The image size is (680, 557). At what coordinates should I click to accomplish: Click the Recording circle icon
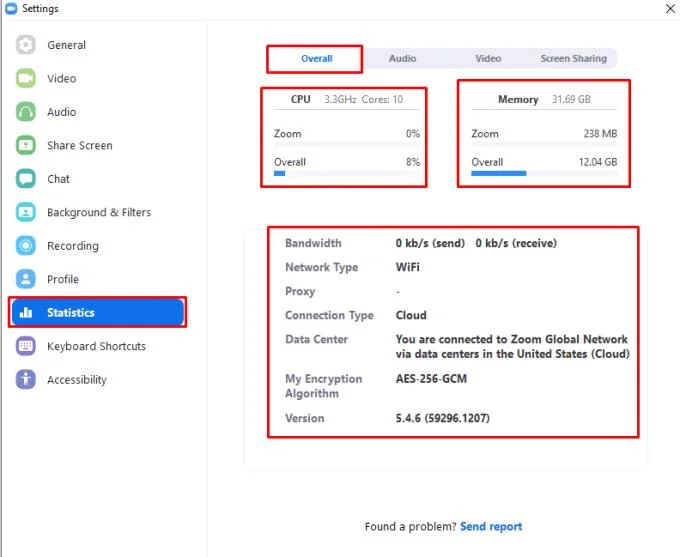coord(26,246)
